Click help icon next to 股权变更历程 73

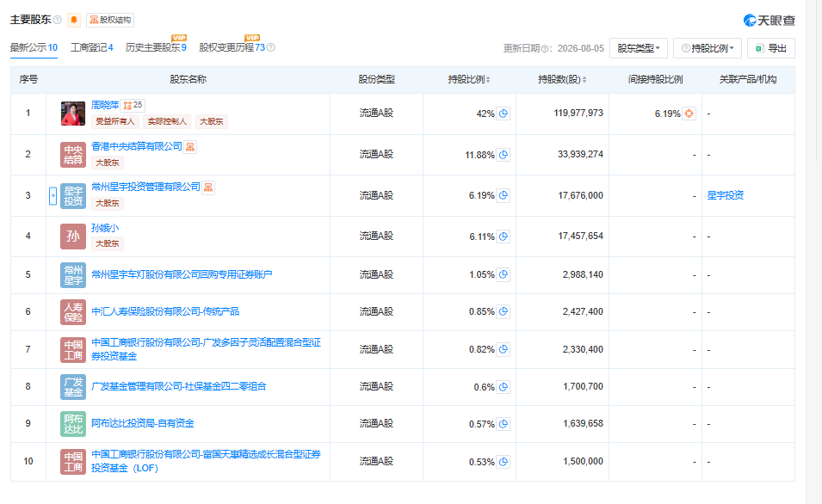pos(270,47)
